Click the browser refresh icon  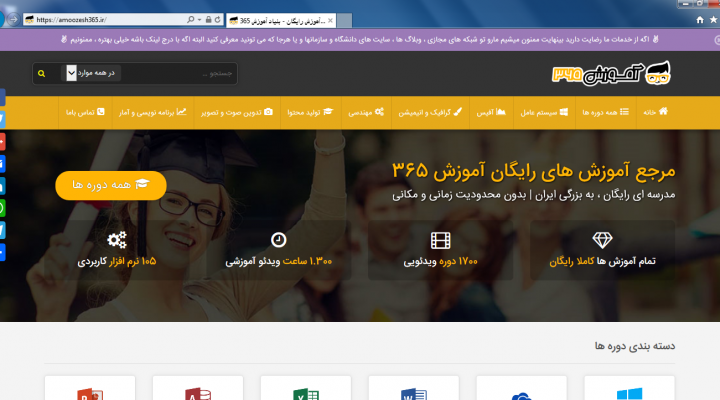click(217, 20)
